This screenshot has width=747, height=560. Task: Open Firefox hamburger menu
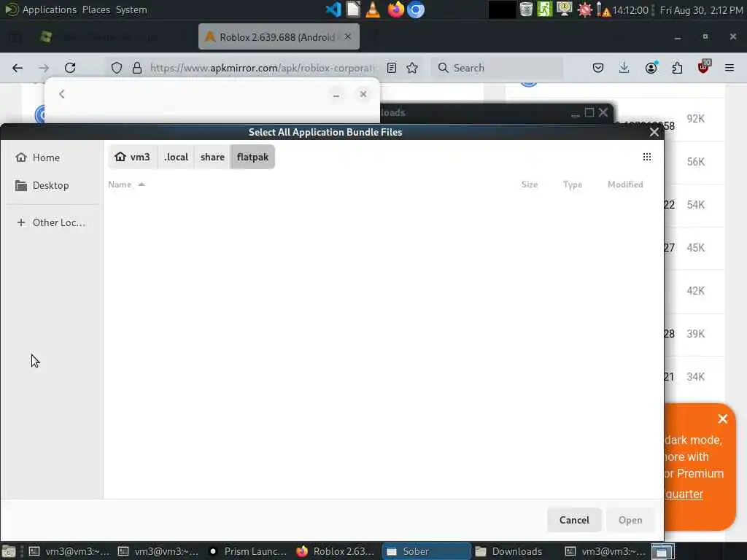[x=729, y=68]
